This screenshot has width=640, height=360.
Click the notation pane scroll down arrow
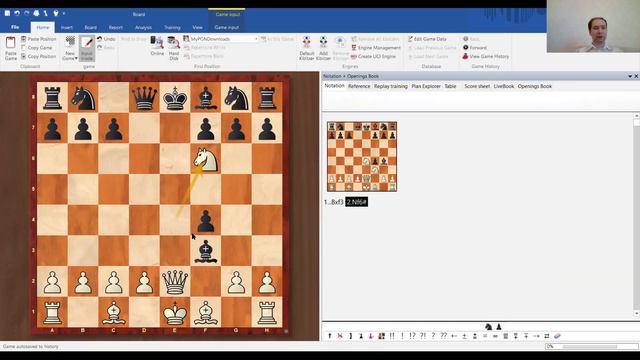pyautogui.click(x=636, y=313)
